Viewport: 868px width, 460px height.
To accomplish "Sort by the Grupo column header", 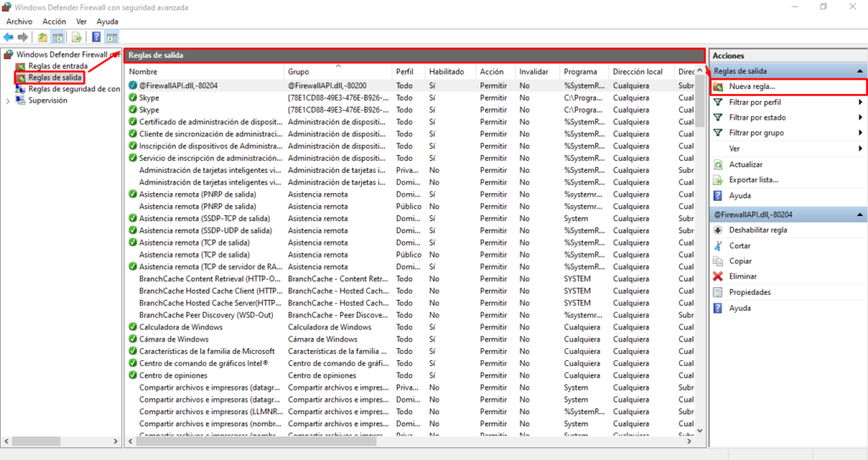I will pyautogui.click(x=338, y=72).
